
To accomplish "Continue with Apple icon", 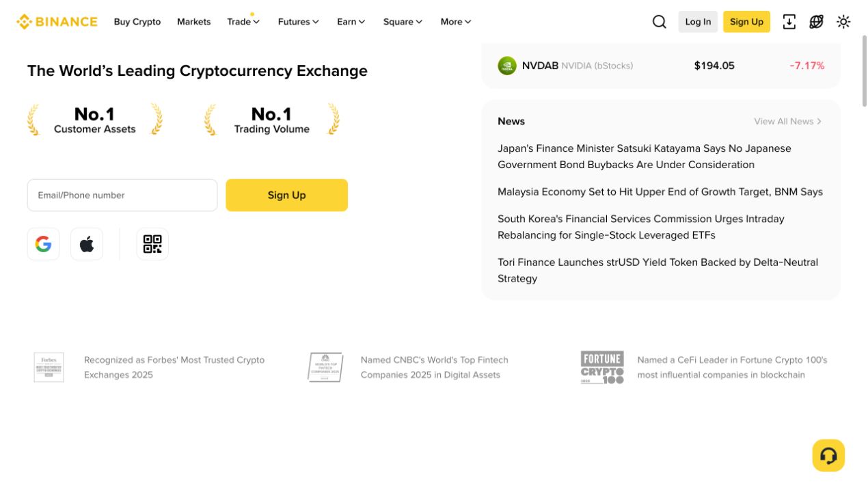I will (x=87, y=244).
